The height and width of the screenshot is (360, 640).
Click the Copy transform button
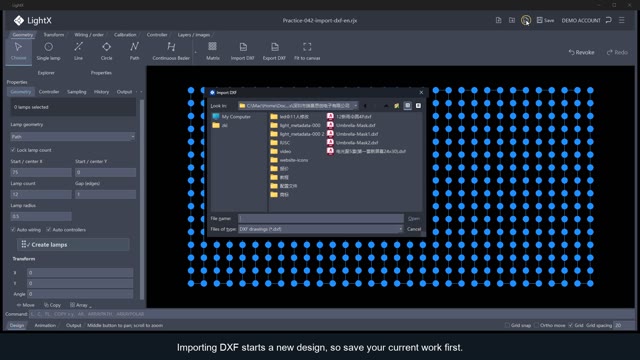(52, 305)
